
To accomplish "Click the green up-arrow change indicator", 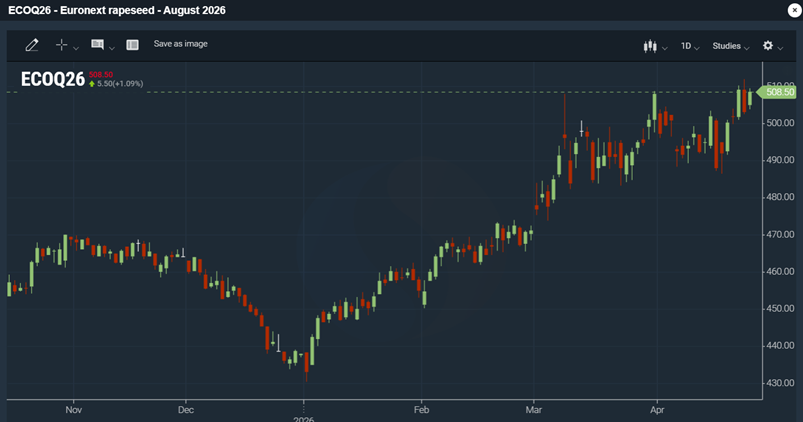I will pyautogui.click(x=92, y=84).
